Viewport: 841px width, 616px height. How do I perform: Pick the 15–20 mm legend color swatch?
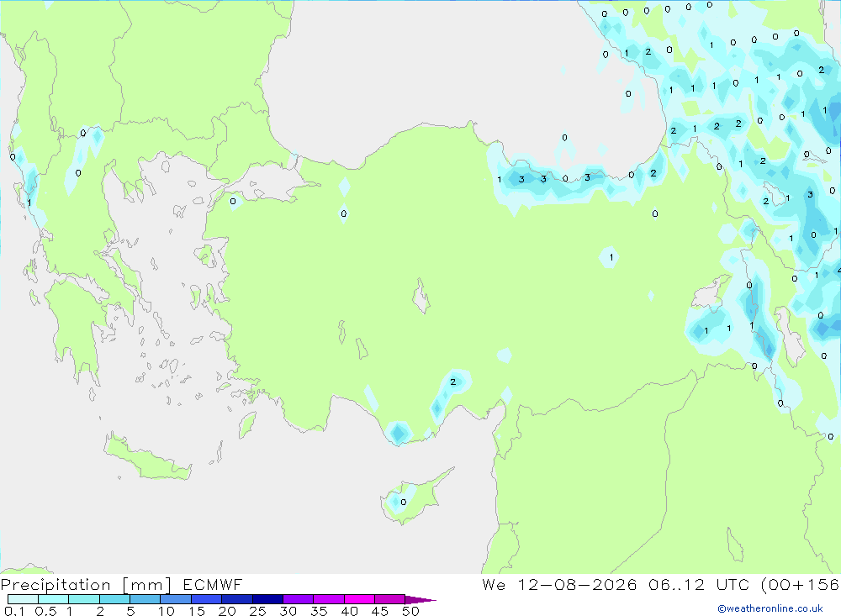(x=207, y=599)
